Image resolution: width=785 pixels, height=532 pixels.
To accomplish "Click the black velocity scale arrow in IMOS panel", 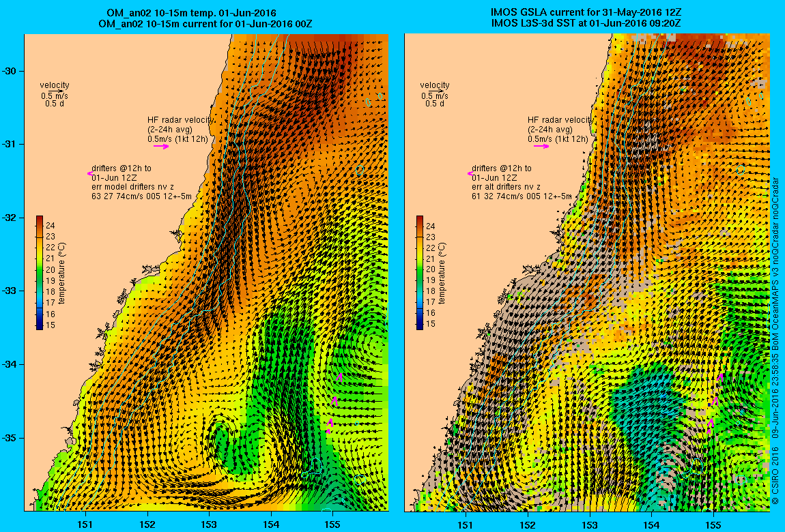I will pos(436,91).
